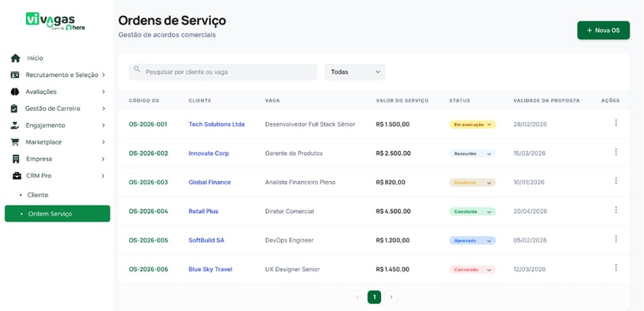Open the Cancelada status dropdown
The image size is (644, 311).
[x=472, y=270]
